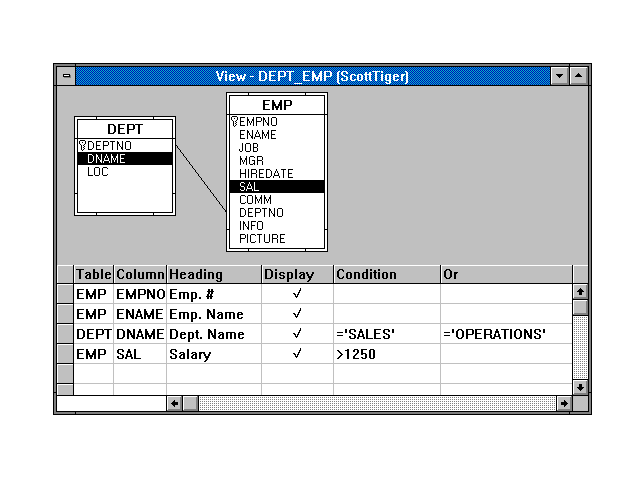Click the Heading column header

213,274
